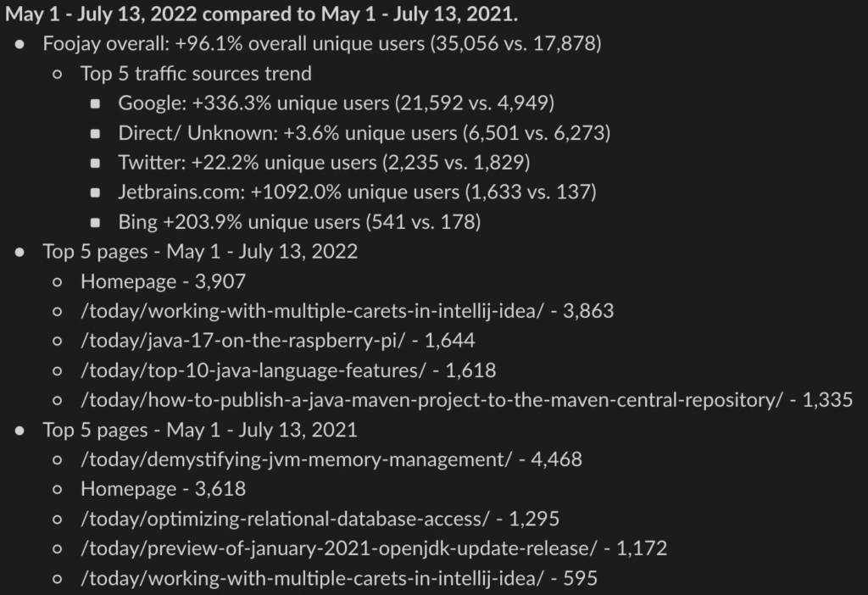Click the Google +336.3% unique users entry
The width and height of the screenshot is (868, 595).
point(336,103)
